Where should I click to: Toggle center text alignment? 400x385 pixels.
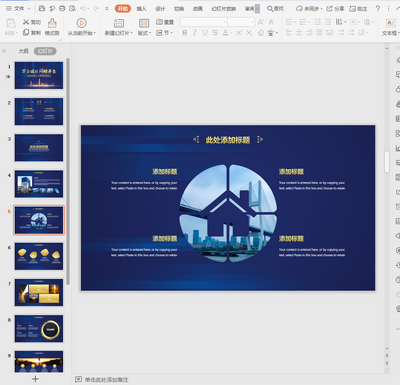click(299, 32)
